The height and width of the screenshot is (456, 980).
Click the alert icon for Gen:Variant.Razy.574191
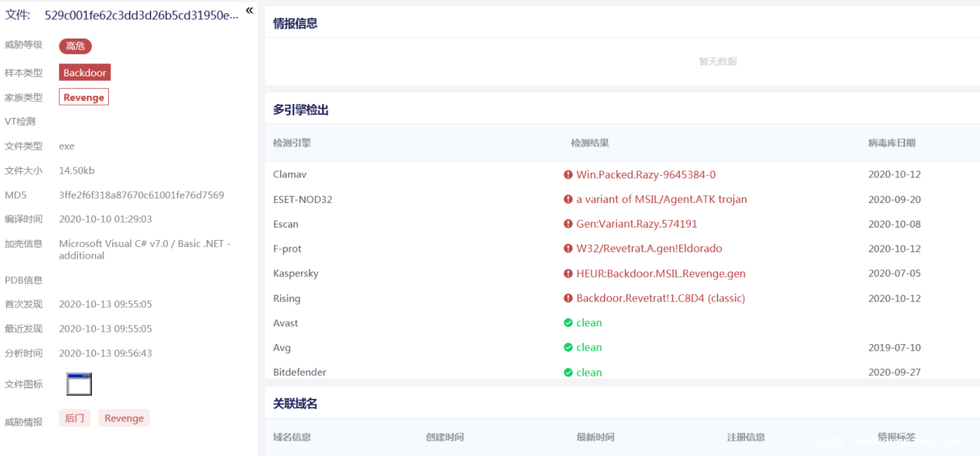[x=568, y=225]
